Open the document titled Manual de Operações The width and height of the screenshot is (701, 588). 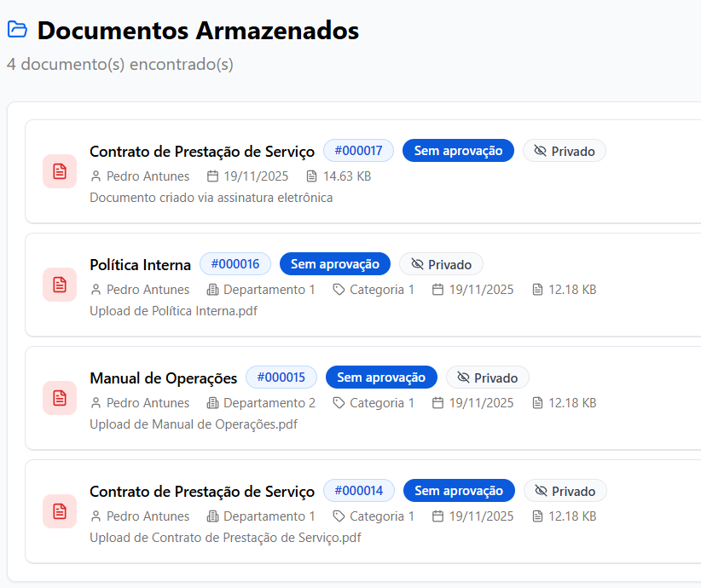point(163,378)
